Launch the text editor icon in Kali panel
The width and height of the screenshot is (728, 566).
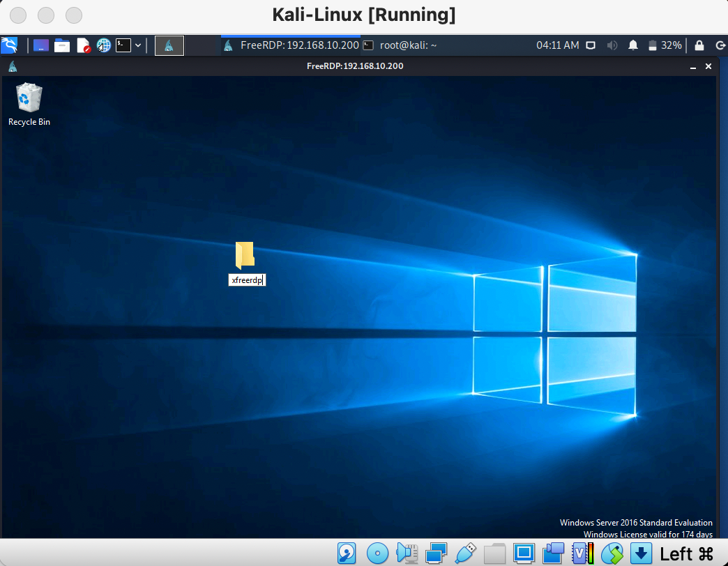83,45
